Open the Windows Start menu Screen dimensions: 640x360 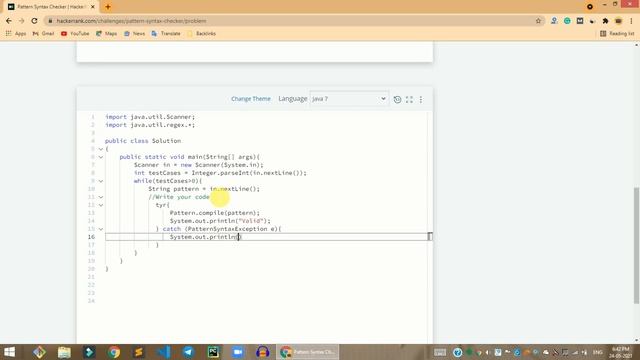coord(9,352)
